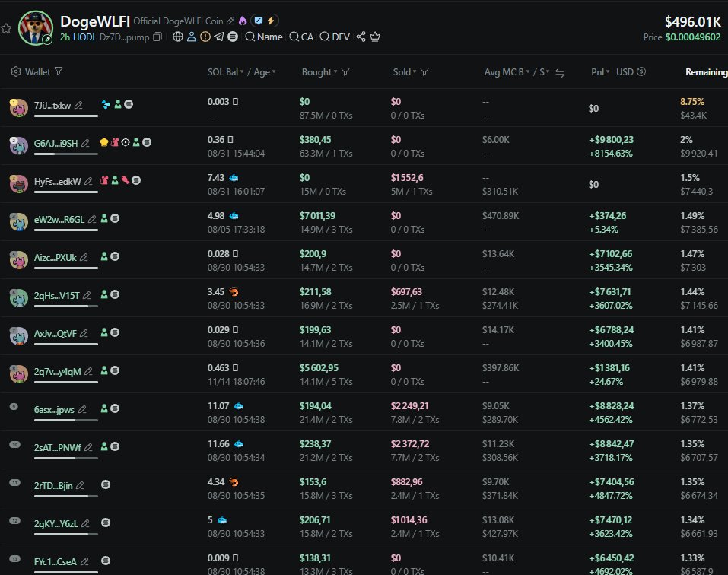
Task: Select the $496.01K market cap
Action: [x=693, y=21]
